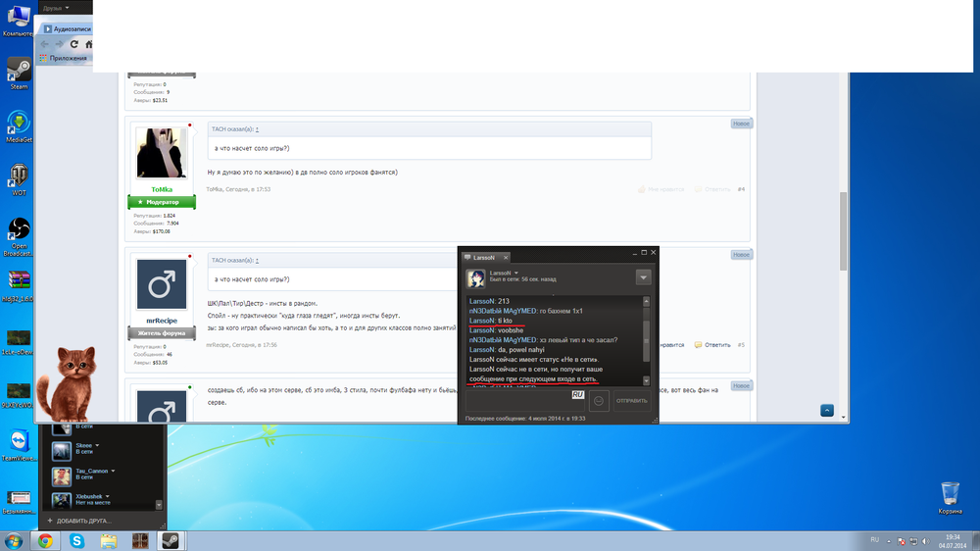Screen dimensions: 980x551
Task: Select the LarssoN chat tab
Action: pyautogui.click(x=486, y=258)
